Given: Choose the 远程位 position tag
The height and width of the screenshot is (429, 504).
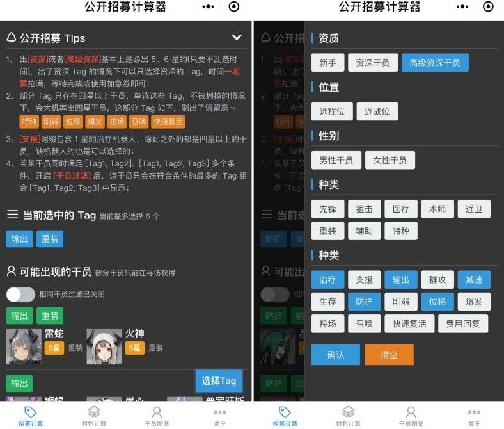Looking at the screenshot, I should tap(332, 111).
